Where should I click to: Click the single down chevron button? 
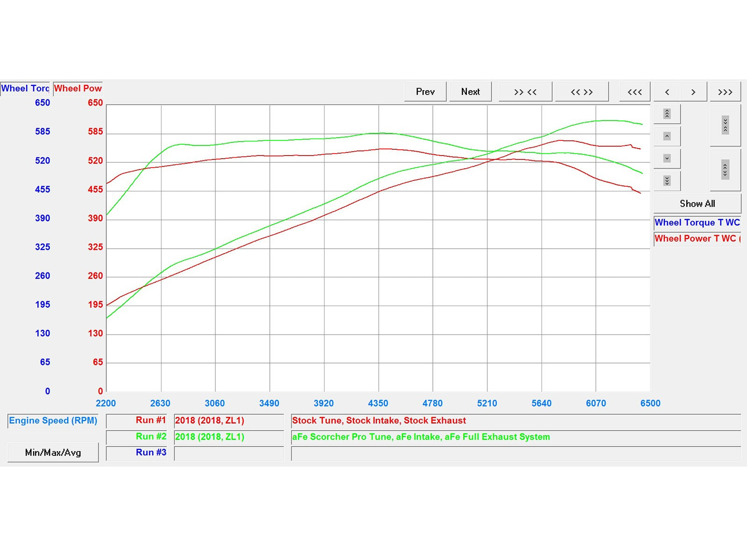tap(667, 159)
